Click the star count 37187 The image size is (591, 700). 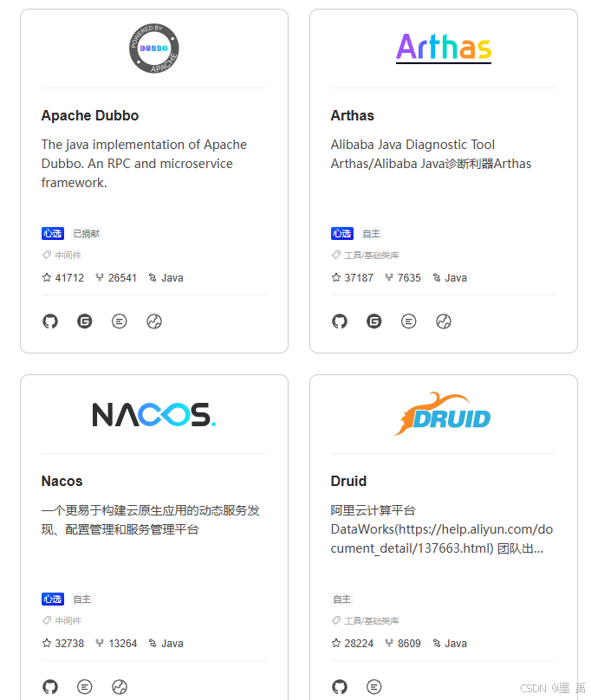click(x=359, y=278)
